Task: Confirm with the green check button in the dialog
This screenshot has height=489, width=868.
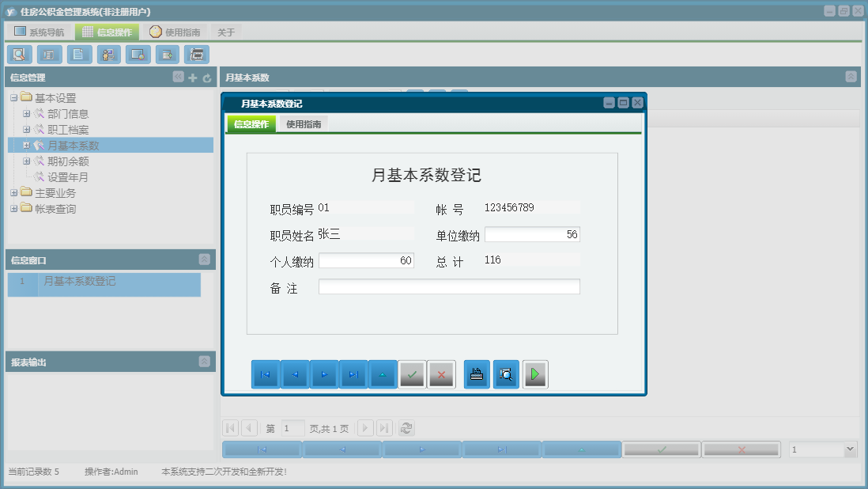Action: pos(412,374)
